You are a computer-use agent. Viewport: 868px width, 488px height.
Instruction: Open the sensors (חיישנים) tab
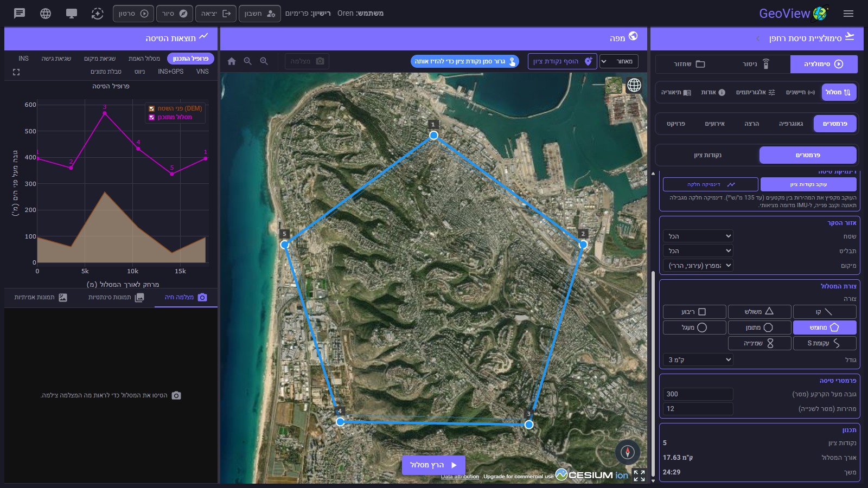[x=800, y=93]
